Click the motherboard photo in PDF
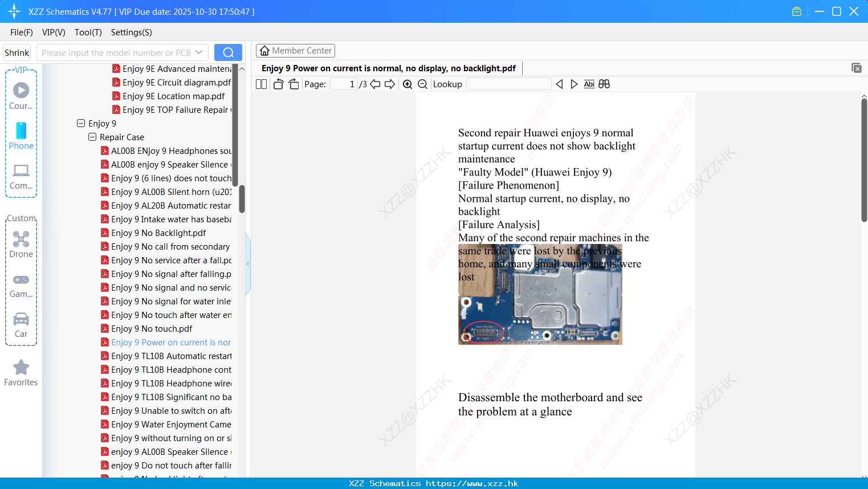 pos(540,295)
